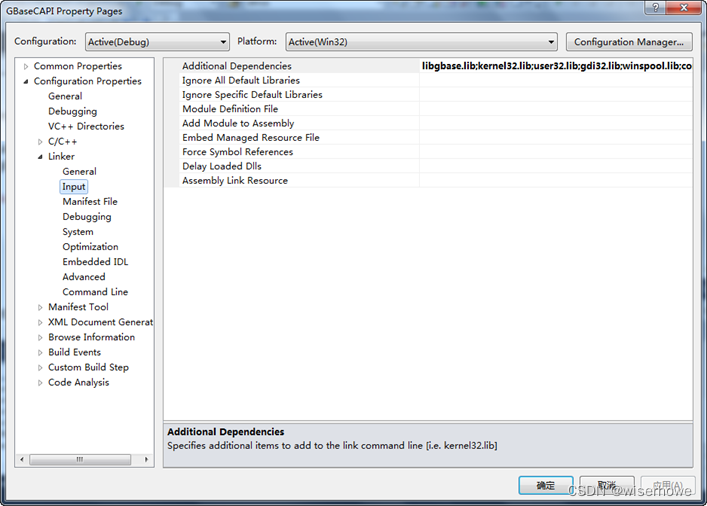
Task: Select Force Symbol References property
Action: pos(237,152)
